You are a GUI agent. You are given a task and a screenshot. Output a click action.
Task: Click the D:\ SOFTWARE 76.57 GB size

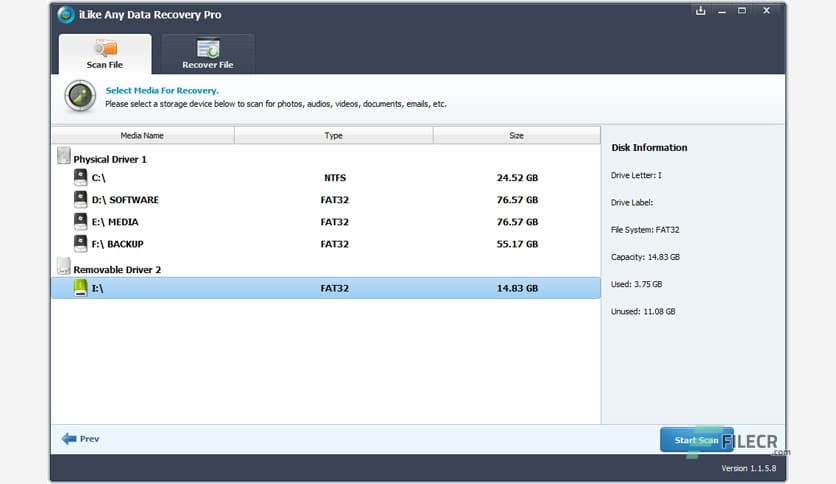(x=517, y=200)
